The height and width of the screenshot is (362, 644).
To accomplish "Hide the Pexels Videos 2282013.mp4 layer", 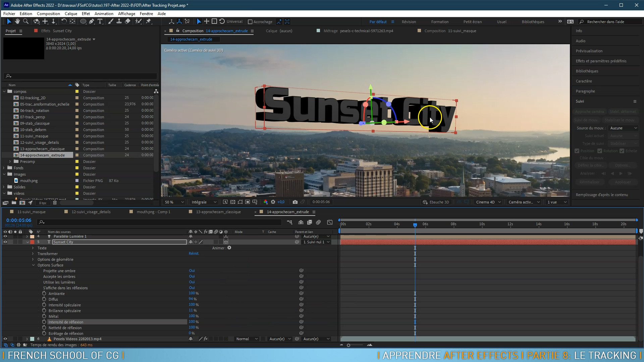I will point(5,339).
